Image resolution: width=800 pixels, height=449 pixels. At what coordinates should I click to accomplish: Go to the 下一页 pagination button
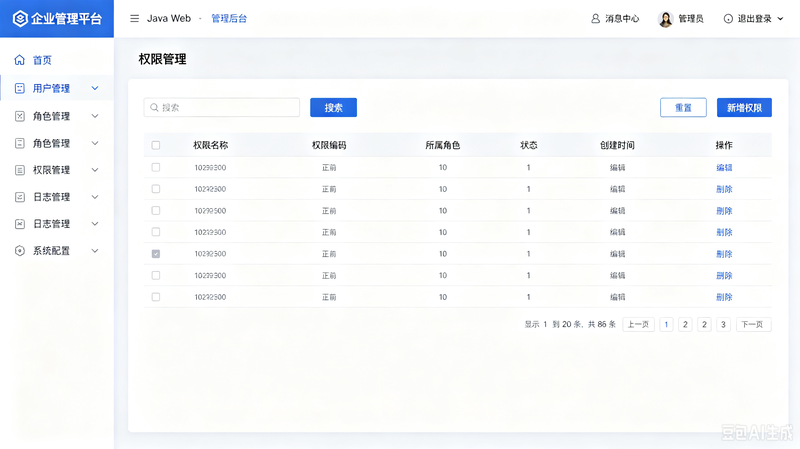pyautogui.click(x=753, y=325)
